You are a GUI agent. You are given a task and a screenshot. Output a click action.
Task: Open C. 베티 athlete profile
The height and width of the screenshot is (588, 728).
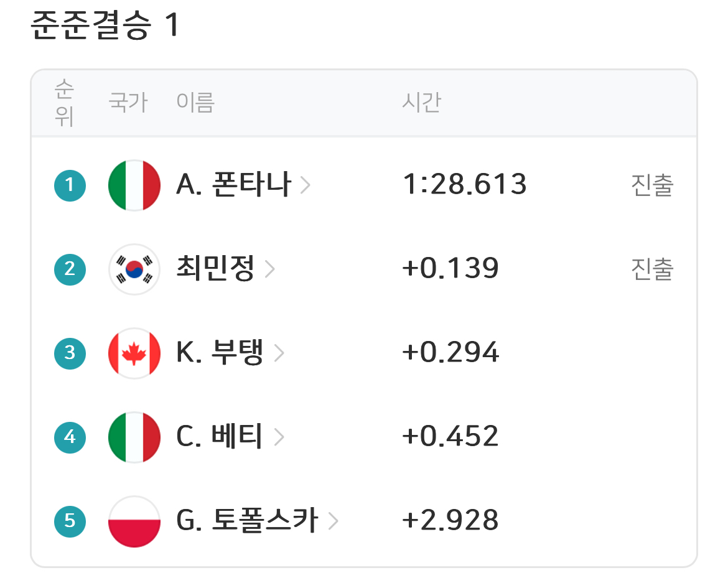[220, 436]
